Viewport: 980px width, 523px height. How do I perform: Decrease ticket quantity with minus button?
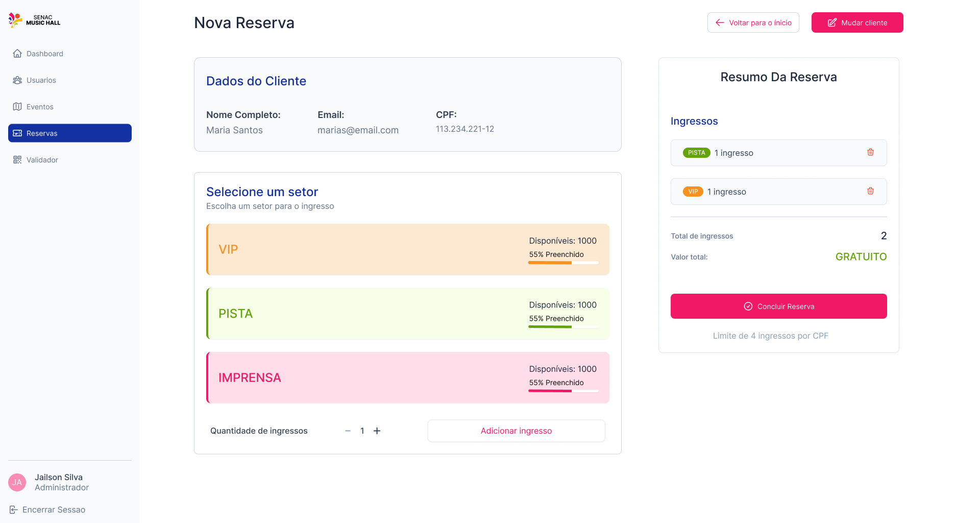point(348,431)
